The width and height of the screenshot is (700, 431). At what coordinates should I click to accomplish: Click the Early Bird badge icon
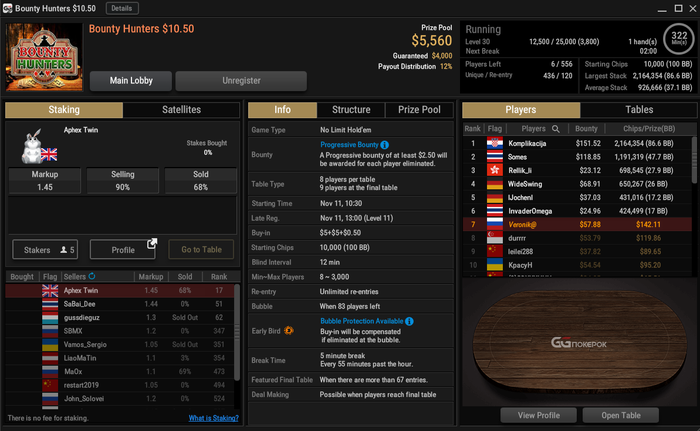pyautogui.click(x=289, y=331)
